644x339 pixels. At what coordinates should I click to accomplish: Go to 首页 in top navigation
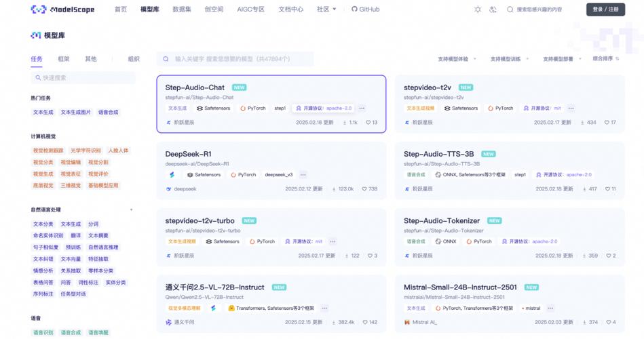[x=121, y=9]
